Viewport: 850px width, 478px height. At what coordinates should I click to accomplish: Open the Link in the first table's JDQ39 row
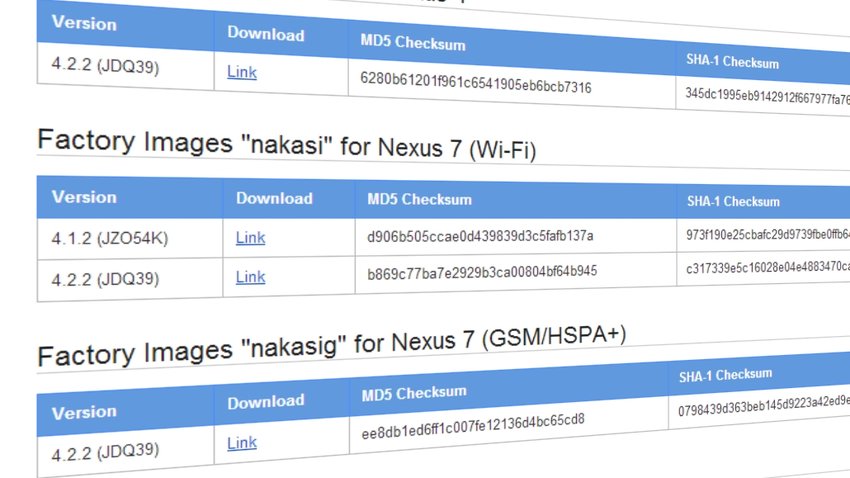[x=242, y=72]
